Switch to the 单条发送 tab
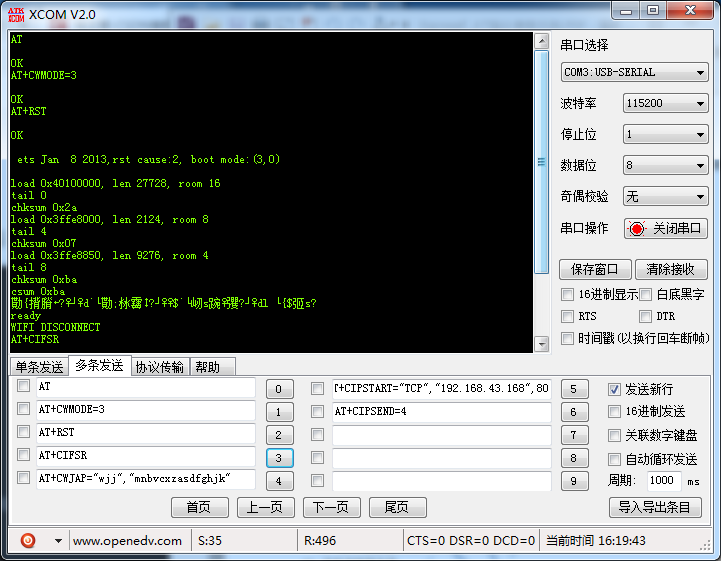Screen dimensions: 721x561 (40, 367)
